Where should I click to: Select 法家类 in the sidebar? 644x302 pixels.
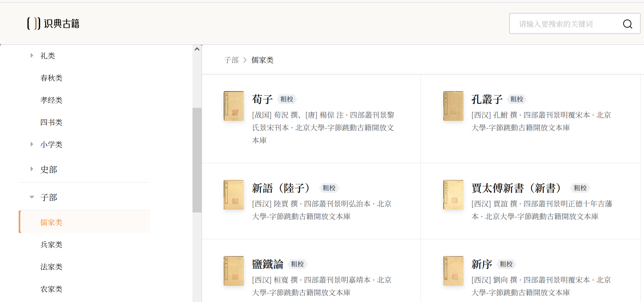(x=51, y=267)
